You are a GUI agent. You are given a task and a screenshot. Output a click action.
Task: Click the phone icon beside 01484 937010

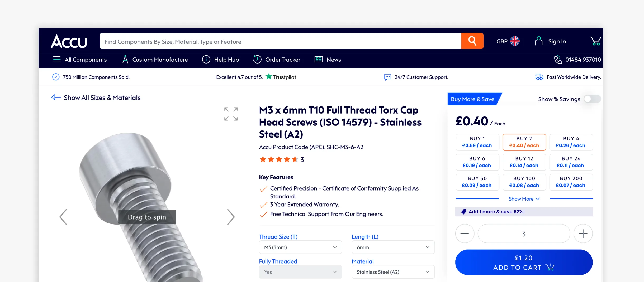pos(558,60)
